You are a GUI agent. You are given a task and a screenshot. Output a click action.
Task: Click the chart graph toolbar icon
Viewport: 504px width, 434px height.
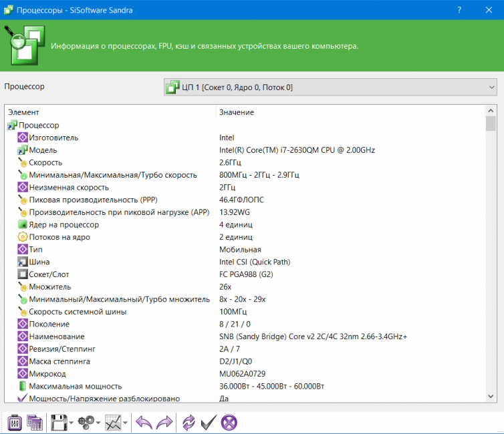pyautogui.click(x=113, y=423)
